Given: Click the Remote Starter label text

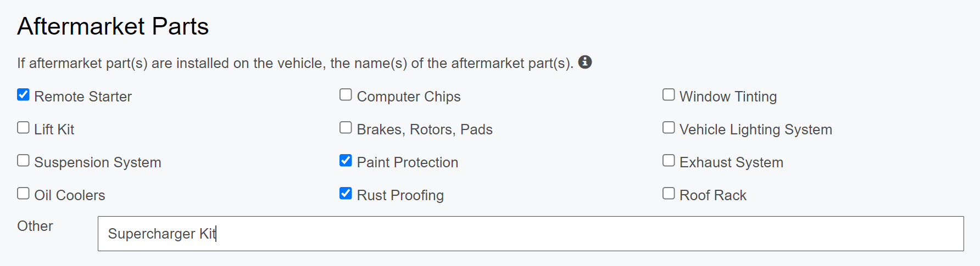Looking at the screenshot, I should coord(83,97).
